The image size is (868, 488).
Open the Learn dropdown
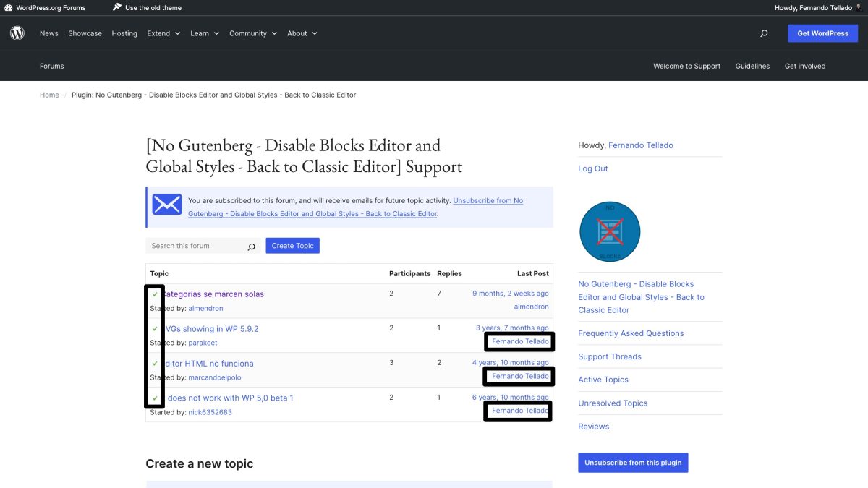204,33
